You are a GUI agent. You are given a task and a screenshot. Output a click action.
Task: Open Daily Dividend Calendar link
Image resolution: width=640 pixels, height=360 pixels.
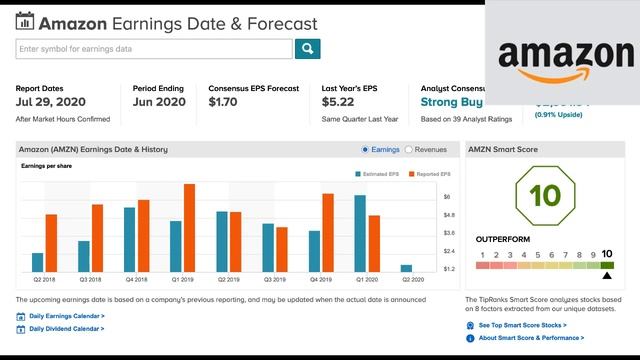67,329
